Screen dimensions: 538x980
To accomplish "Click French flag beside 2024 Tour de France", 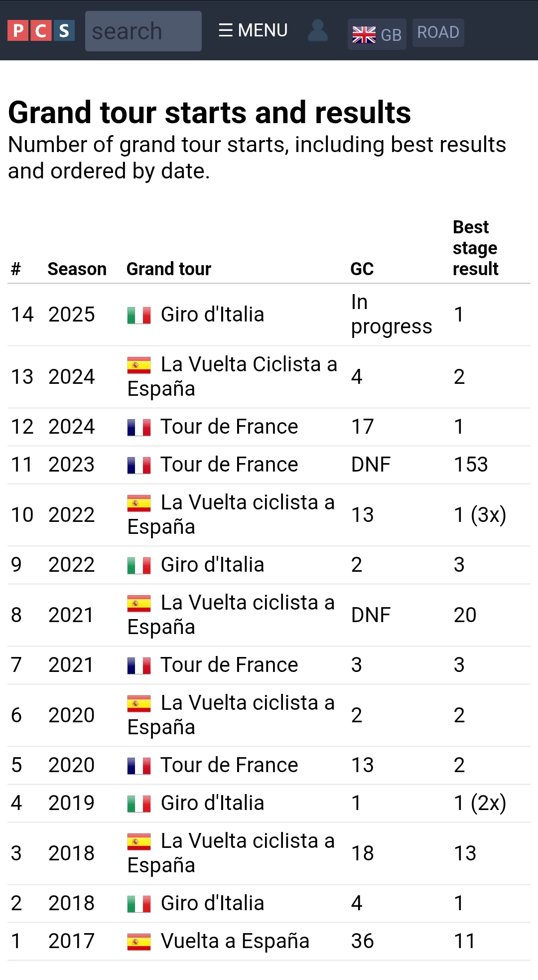I will point(139,427).
